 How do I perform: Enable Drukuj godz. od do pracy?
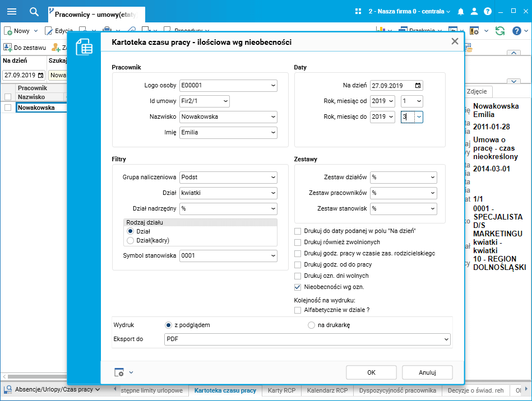[298, 265]
